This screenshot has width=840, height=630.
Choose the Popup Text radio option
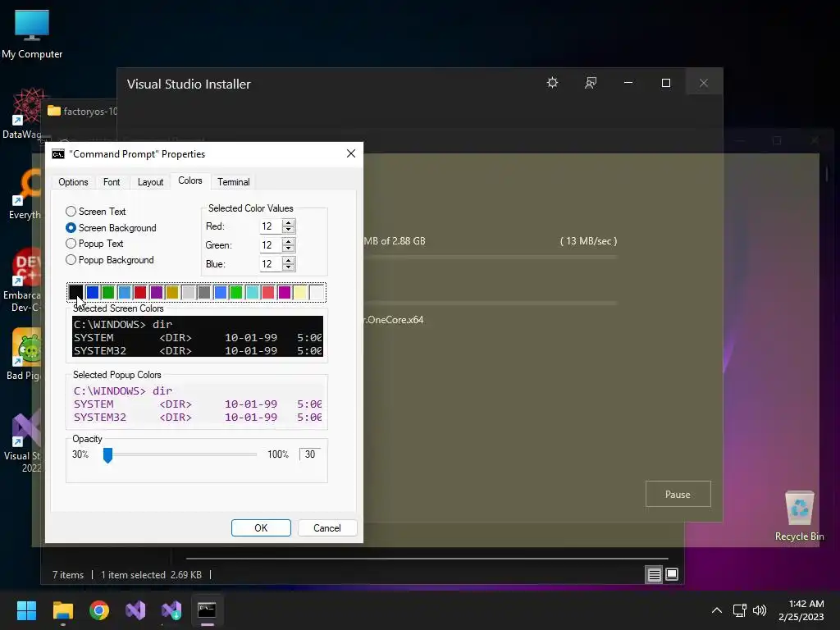tap(94, 243)
